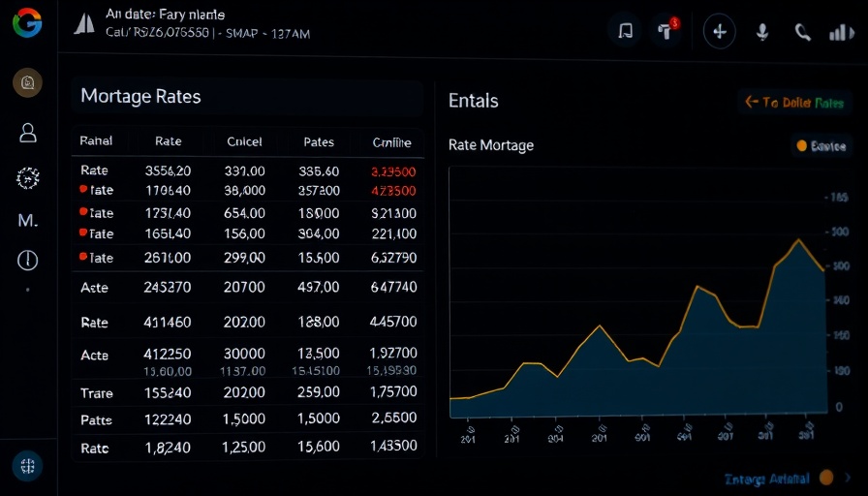This screenshot has height=496, width=868.
Task: Expand the chevron arrow at bottom-right corner
Action: pyautogui.click(x=849, y=478)
